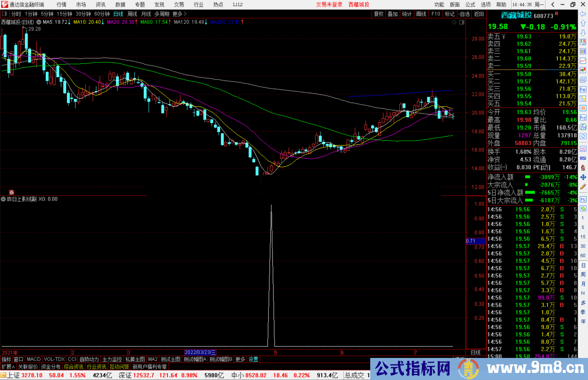
Task: Switch to the 周线 weekly period tab
Action: [x=132, y=14]
